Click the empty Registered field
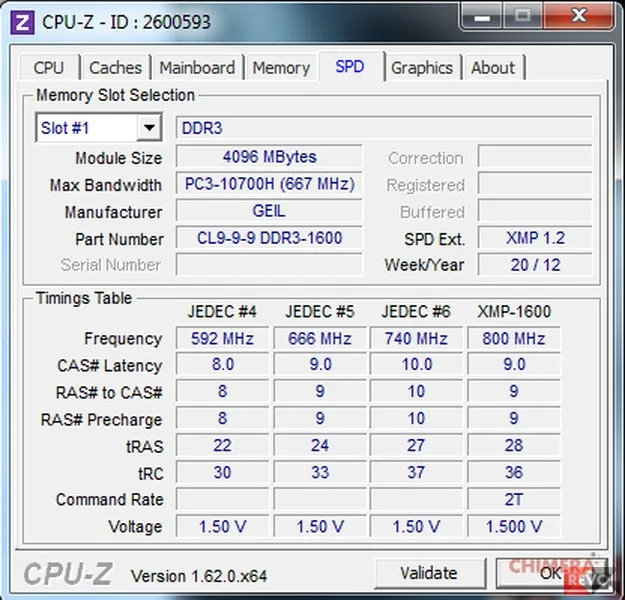 pyautogui.click(x=535, y=183)
